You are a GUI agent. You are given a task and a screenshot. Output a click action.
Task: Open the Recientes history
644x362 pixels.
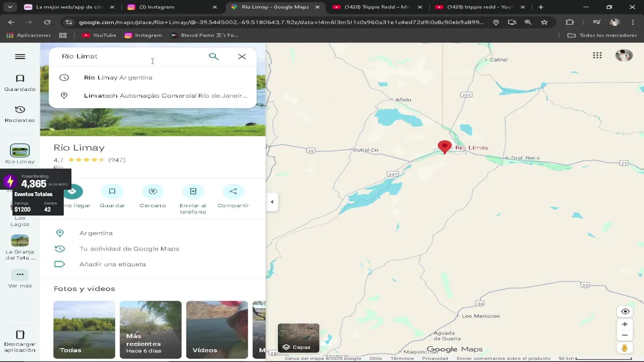(20, 114)
